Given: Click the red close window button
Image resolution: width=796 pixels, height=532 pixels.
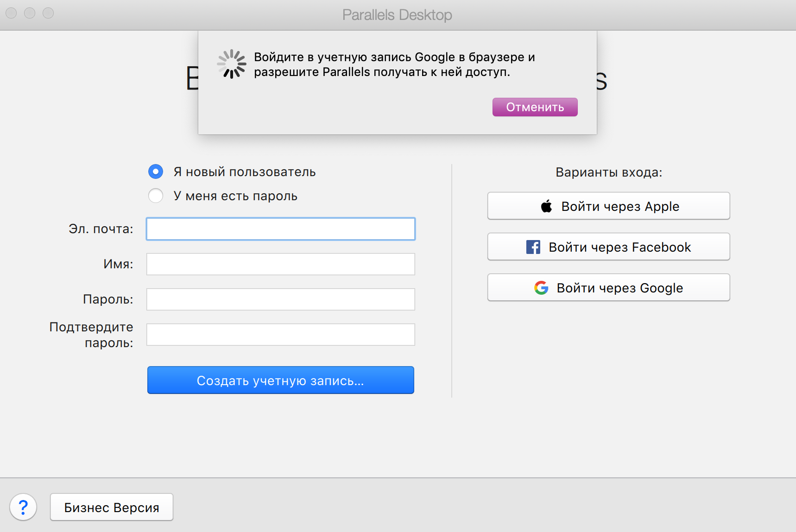Looking at the screenshot, I should click(11, 13).
